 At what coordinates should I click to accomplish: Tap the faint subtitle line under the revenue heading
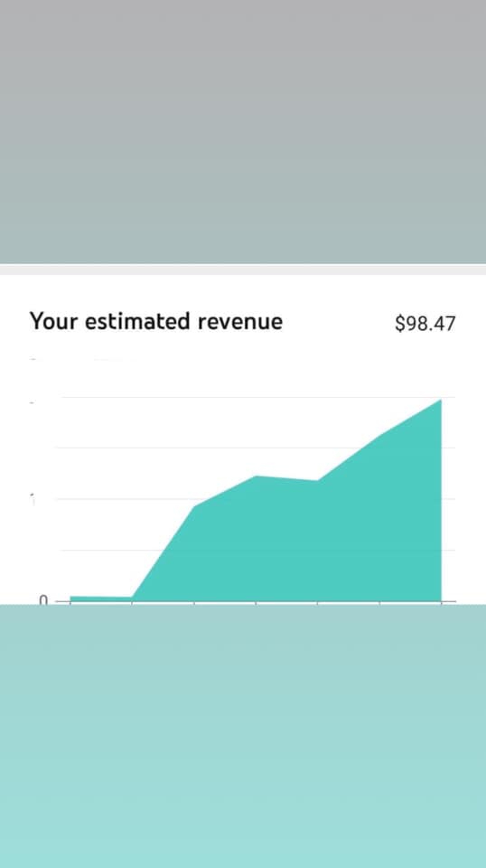click(x=83, y=360)
